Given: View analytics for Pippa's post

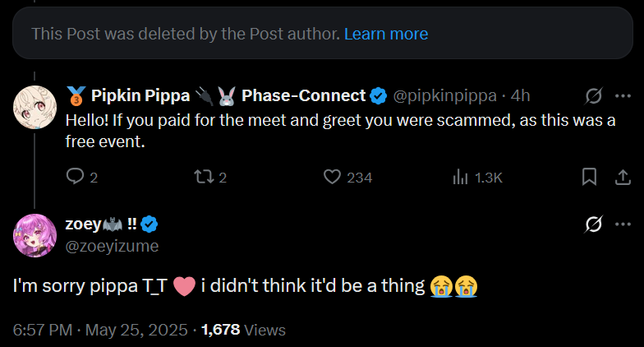Looking at the screenshot, I should point(461,177).
